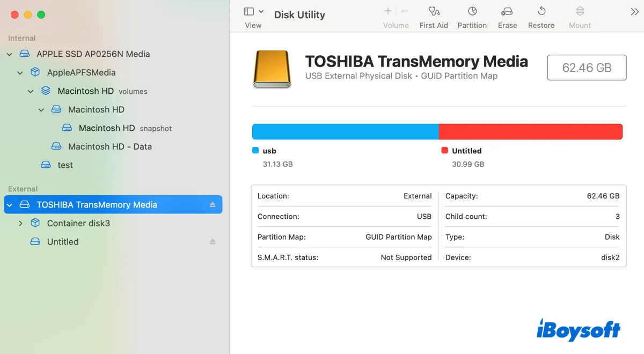
Task: Expand the Container disk3 arrow
Action: [x=20, y=223]
